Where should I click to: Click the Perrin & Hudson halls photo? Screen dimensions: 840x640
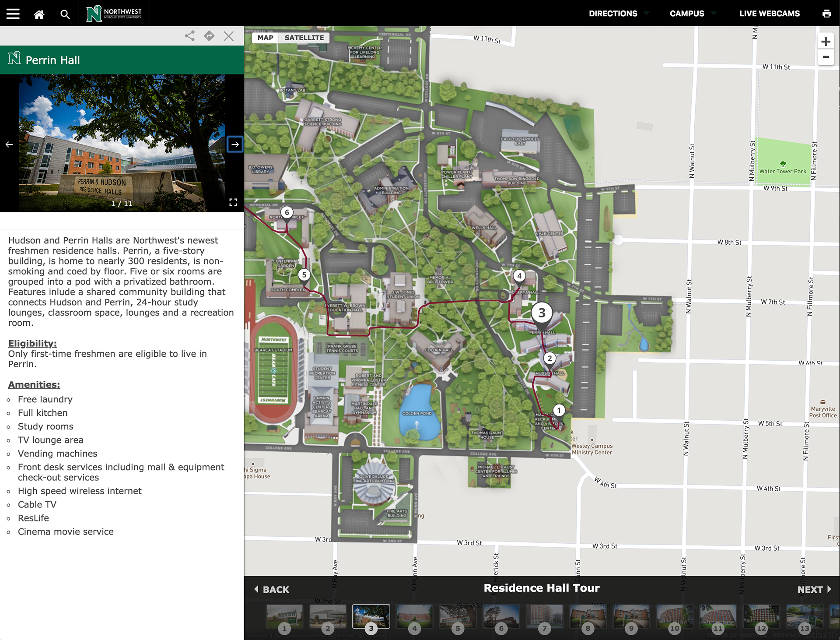coord(122,143)
